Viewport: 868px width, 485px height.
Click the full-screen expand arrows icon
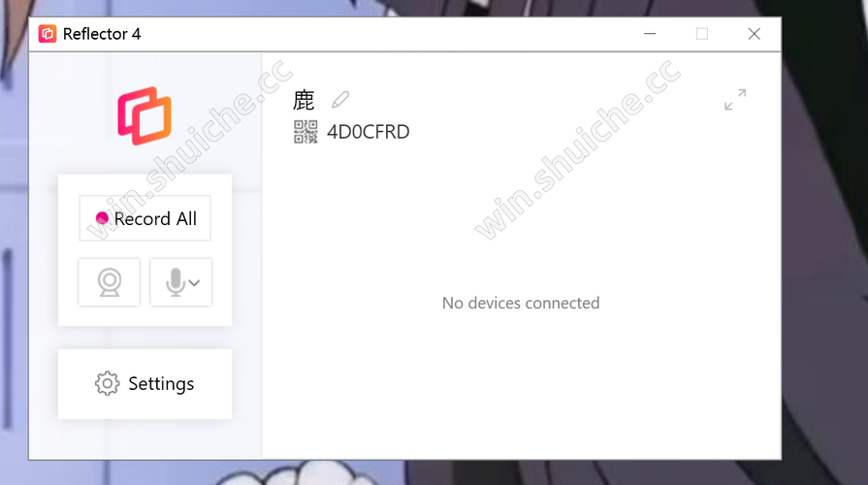click(735, 100)
